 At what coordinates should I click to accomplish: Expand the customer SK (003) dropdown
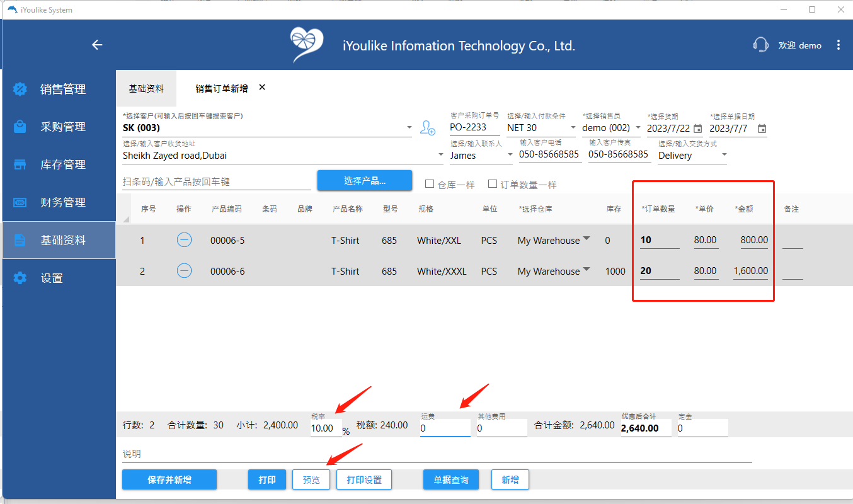(x=409, y=128)
